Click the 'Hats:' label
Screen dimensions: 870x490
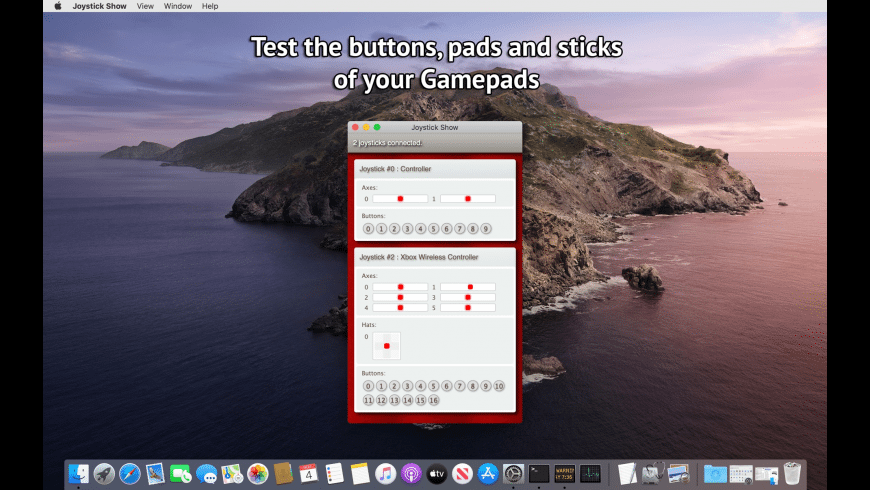tap(369, 325)
